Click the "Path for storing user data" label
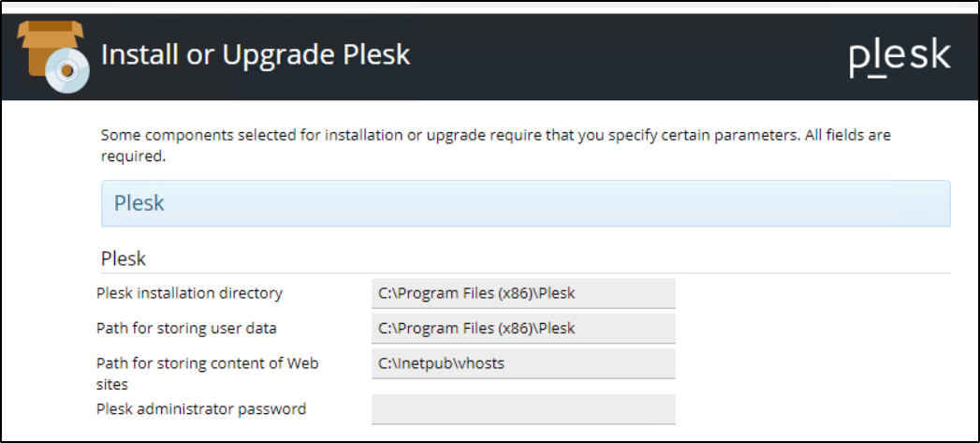Screen dimensions: 980x443 [x=186, y=329]
